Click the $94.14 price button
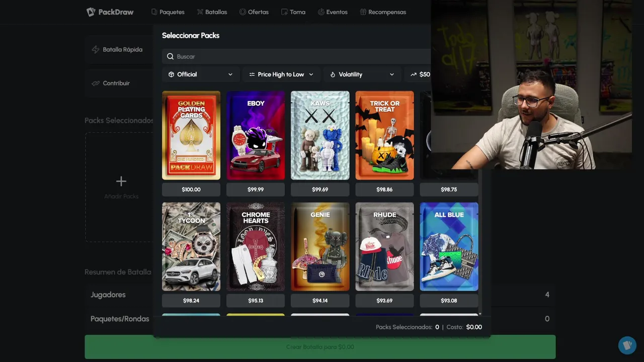The width and height of the screenshot is (644, 362). pyautogui.click(x=320, y=301)
